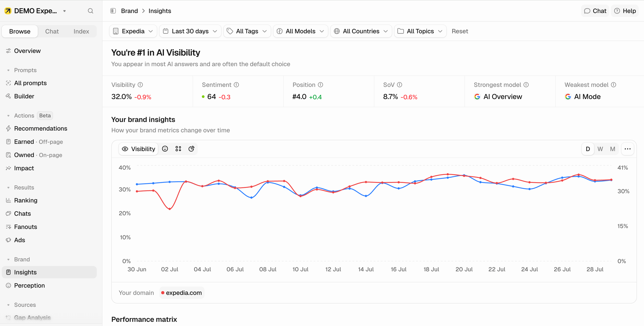The height and width of the screenshot is (326, 644).
Task: Open the Ads page
Action: pyautogui.click(x=49, y=240)
